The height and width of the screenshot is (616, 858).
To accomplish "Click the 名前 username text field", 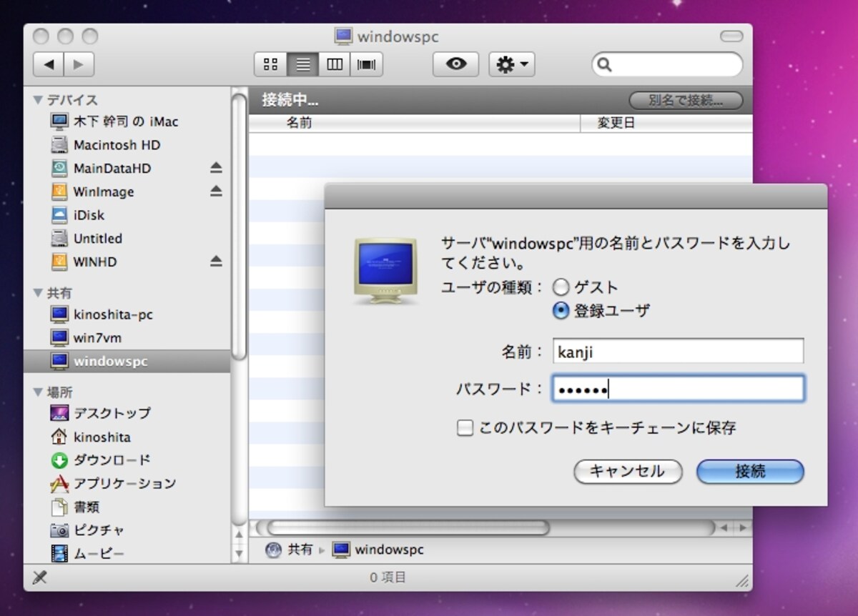I will click(x=678, y=352).
